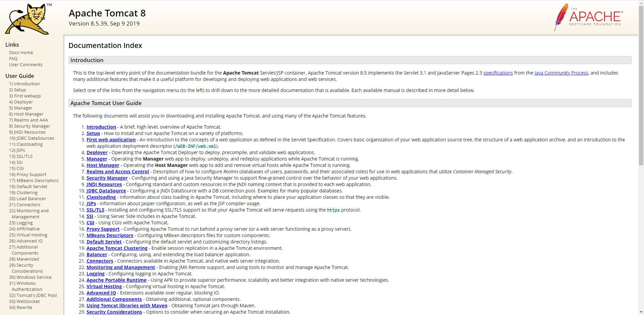This screenshot has height=315, width=644.
Task: Open the Setup documentation link
Action: pos(93,133)
